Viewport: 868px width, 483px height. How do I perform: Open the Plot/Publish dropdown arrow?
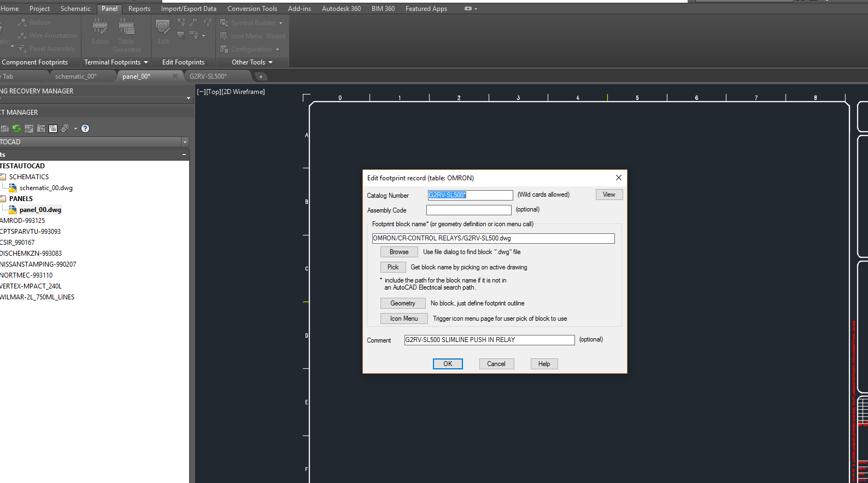pyautogui.click(x=75, y=128)
